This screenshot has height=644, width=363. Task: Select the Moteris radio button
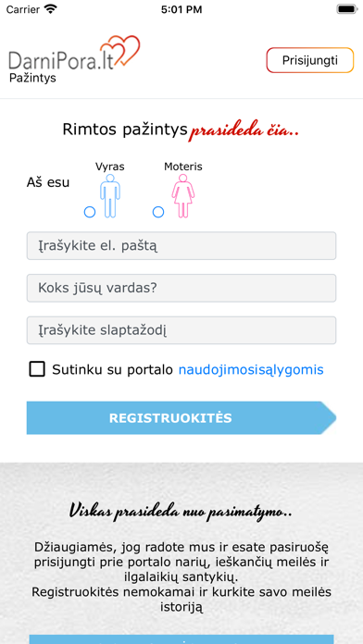pos(158,212)
